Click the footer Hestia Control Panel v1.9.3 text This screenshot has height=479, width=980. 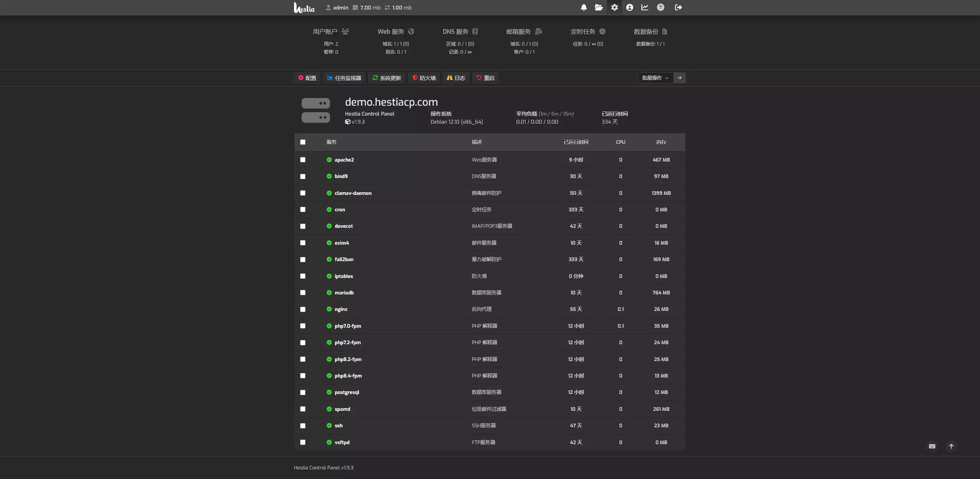(x=323, y=468)
